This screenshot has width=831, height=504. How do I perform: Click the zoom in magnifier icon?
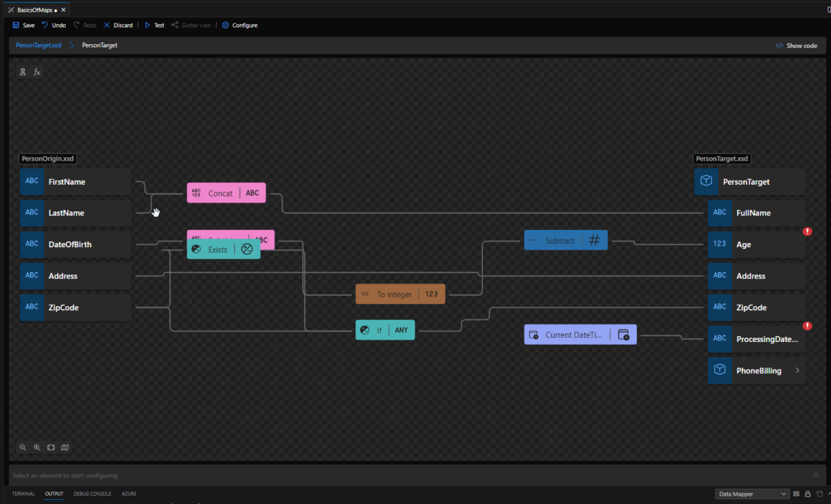click(x=37, y=448)
